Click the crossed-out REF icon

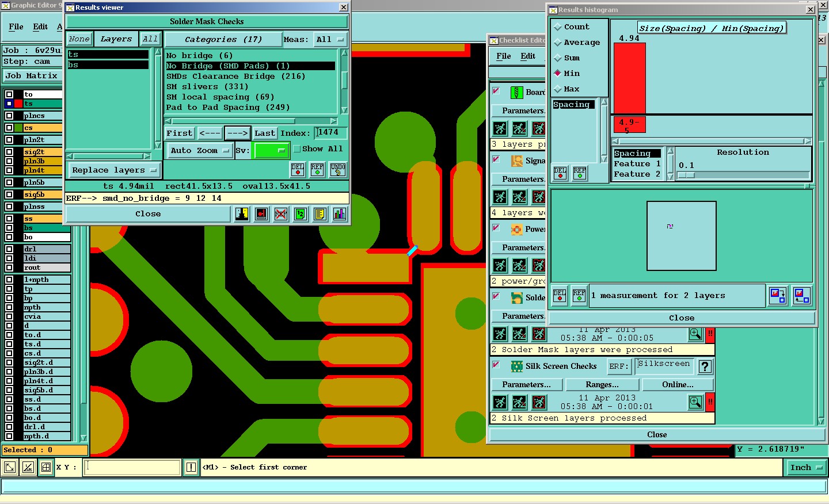pyautogui.click(x=281, y=214)
